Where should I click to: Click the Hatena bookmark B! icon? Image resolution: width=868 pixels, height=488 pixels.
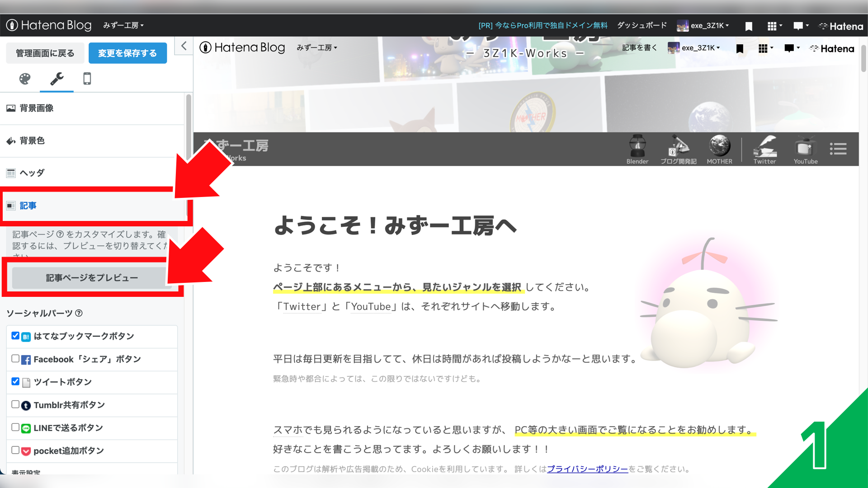[26, 337]
